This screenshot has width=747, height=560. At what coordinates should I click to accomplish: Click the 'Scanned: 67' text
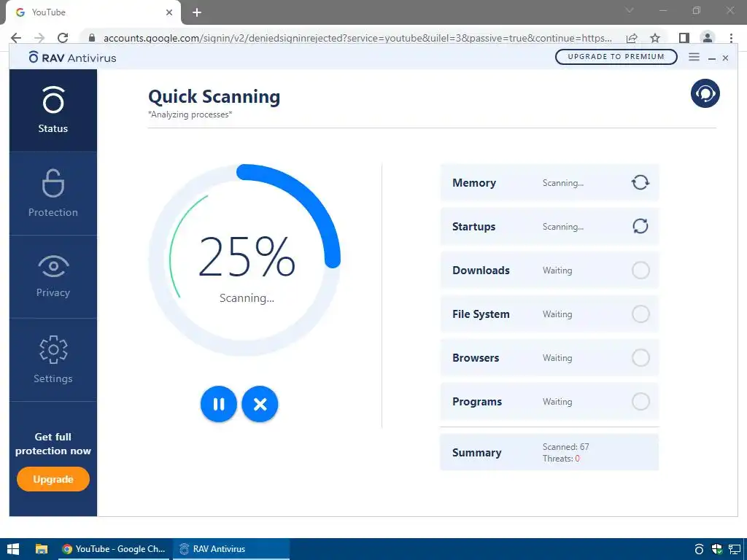pyautogui.click(x=565, y=447)
